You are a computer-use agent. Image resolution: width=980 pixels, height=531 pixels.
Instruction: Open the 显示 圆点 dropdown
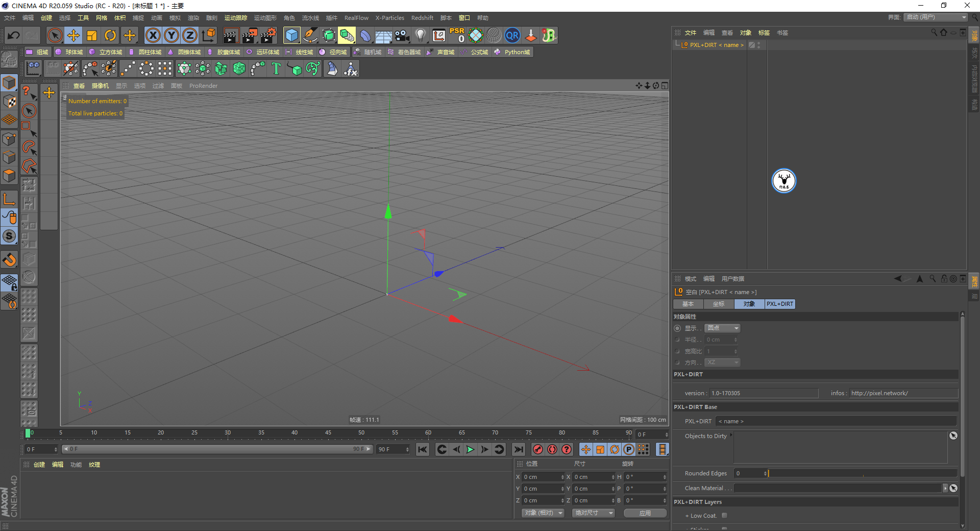tap(722, 328)
